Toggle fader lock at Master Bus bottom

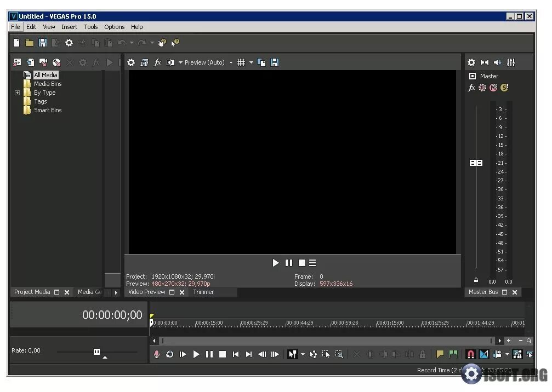coord(476,280)
